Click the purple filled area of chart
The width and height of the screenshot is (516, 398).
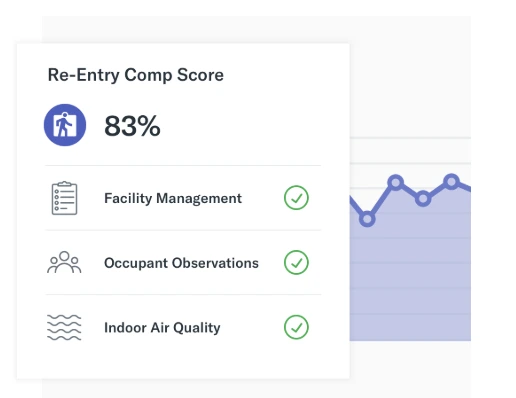coord(410,283)
